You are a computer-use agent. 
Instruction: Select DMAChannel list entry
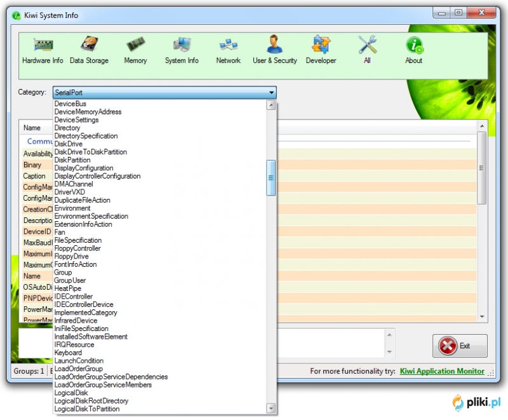click(160, 184)
